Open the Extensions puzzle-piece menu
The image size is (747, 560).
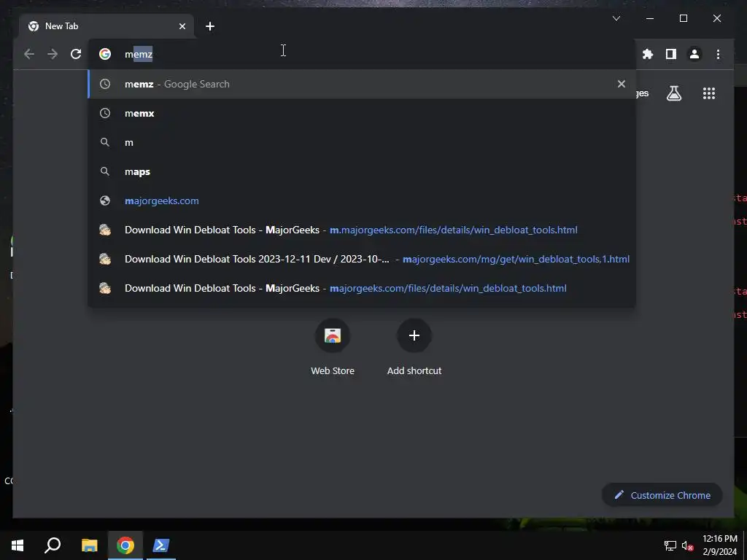(648, 54)
